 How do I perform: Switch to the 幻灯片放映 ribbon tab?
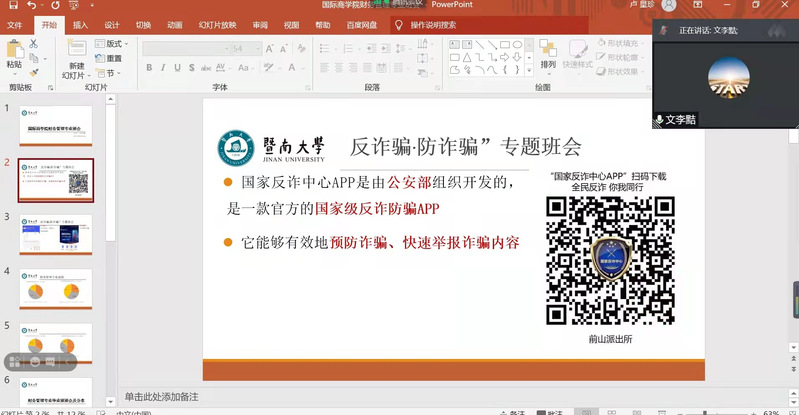click(x=218, y=25)
